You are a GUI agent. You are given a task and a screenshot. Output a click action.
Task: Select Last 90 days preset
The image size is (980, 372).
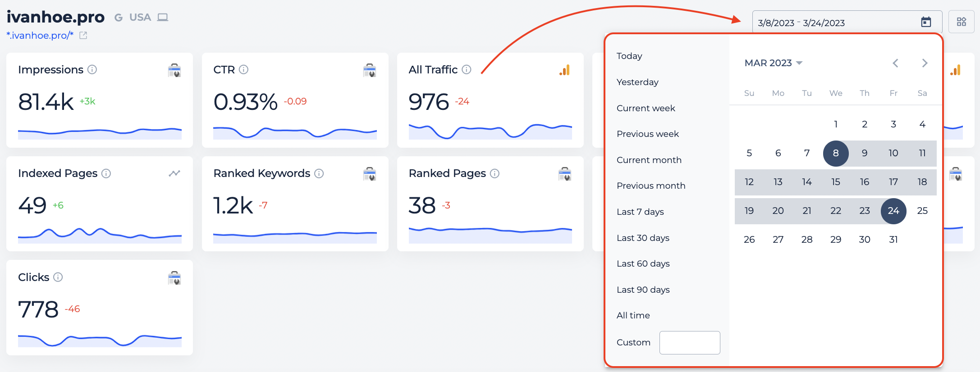(643, 290)
